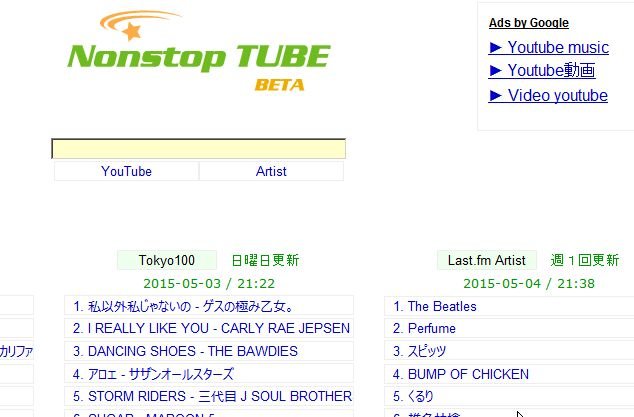Play STORM RIDERS by 三代目 J SOUL BROTHER
The height and width of the screenshot is (417, 634).
click(209, 396)
